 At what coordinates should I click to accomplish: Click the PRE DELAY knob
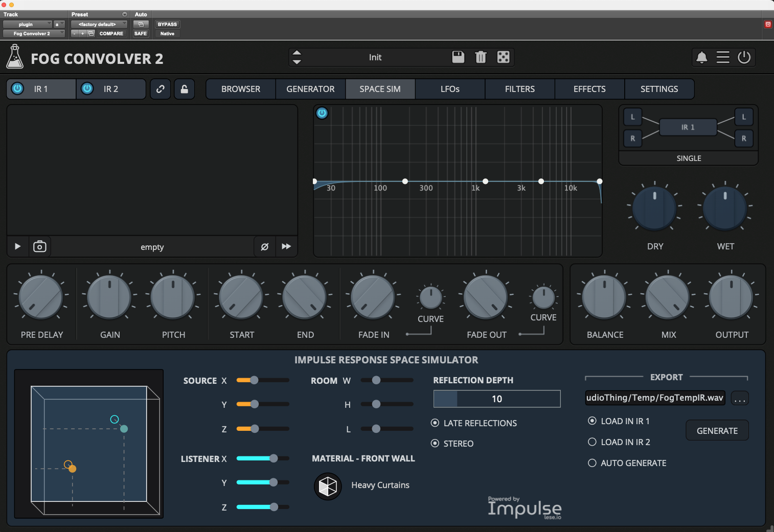(41, 297)
